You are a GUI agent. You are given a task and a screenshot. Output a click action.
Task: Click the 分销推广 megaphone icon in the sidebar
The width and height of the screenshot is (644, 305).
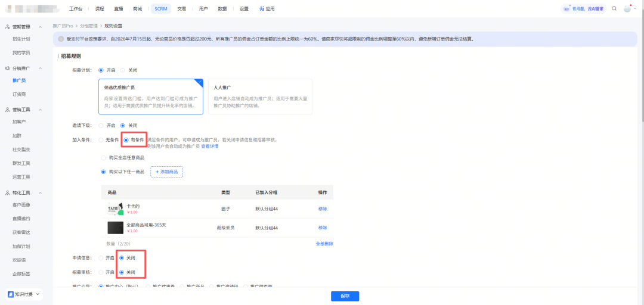[7, 68]
